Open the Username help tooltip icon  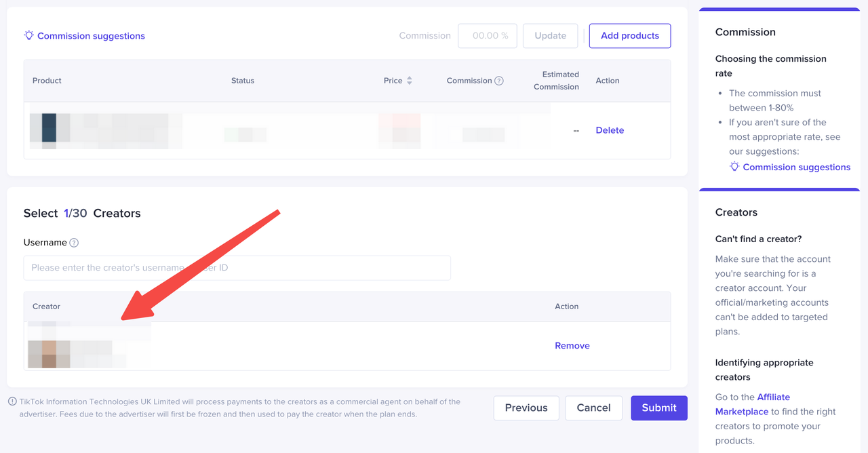[74, 243]
